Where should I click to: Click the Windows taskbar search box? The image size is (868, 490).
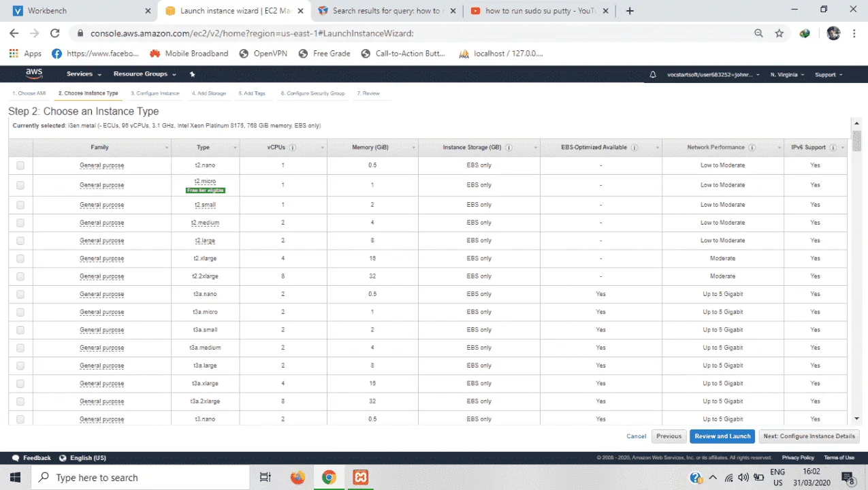click(x=141, y=478)
